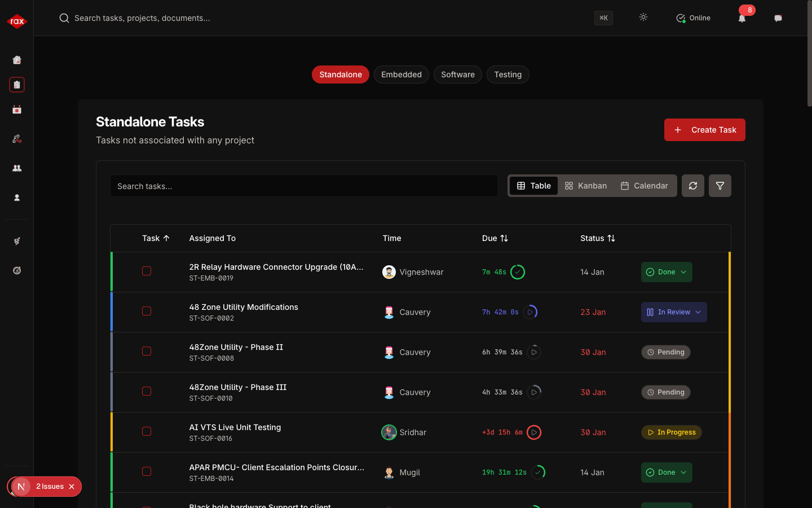
Task: Open the chat messages icon
Action: point(778,18)
